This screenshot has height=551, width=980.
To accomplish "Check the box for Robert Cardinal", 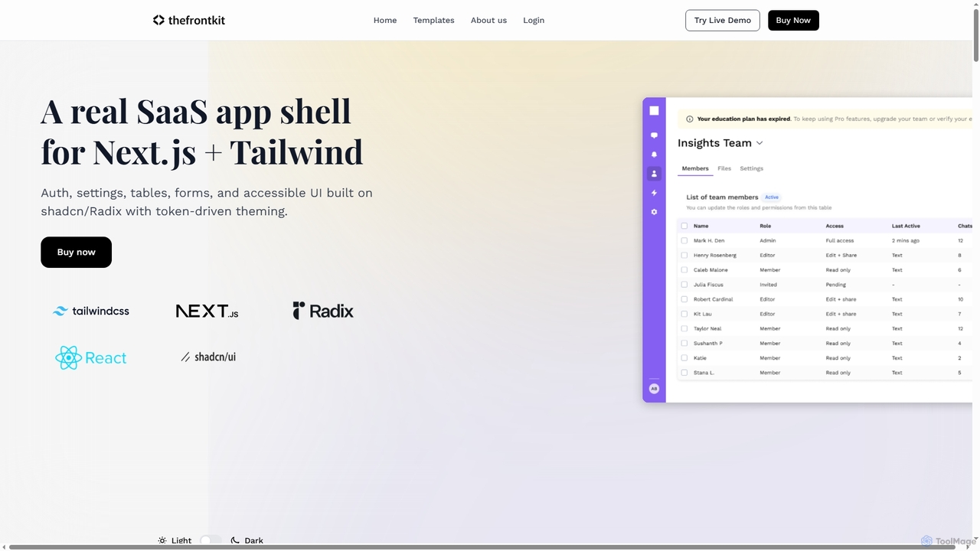I will pos(684,299).
